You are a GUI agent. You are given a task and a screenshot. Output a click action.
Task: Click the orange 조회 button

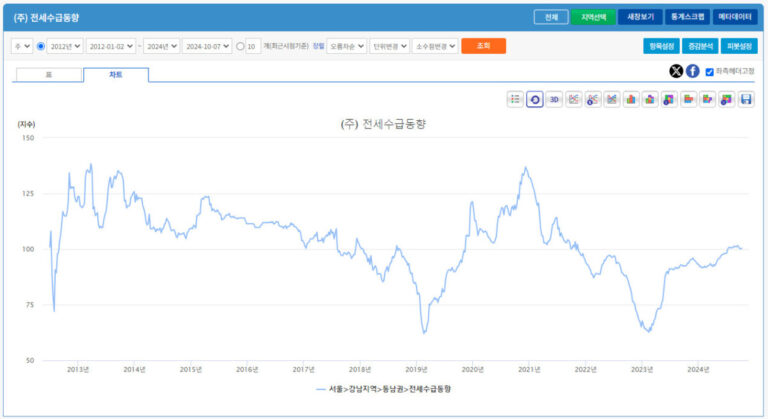(x=483, y=46)
